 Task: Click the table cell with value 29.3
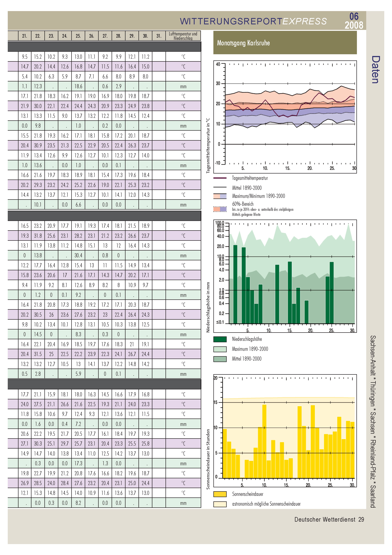point(38,185)
